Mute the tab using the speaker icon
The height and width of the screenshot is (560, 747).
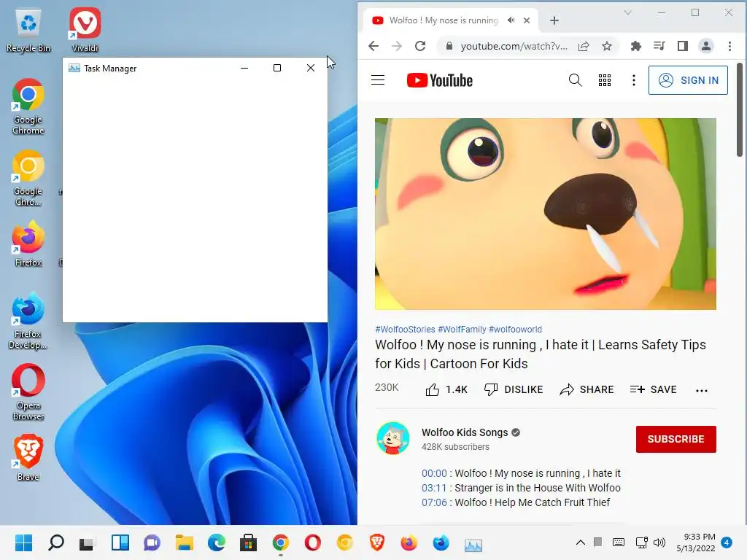(511, 20)
